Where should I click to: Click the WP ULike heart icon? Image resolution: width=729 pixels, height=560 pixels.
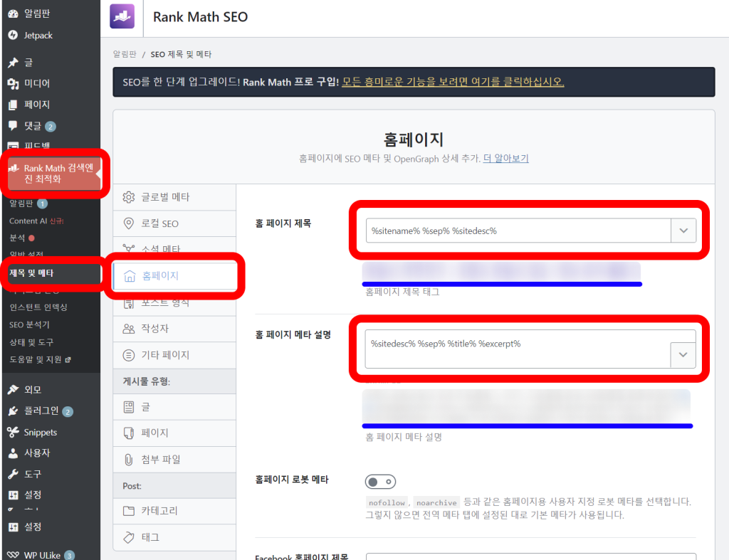13,555
